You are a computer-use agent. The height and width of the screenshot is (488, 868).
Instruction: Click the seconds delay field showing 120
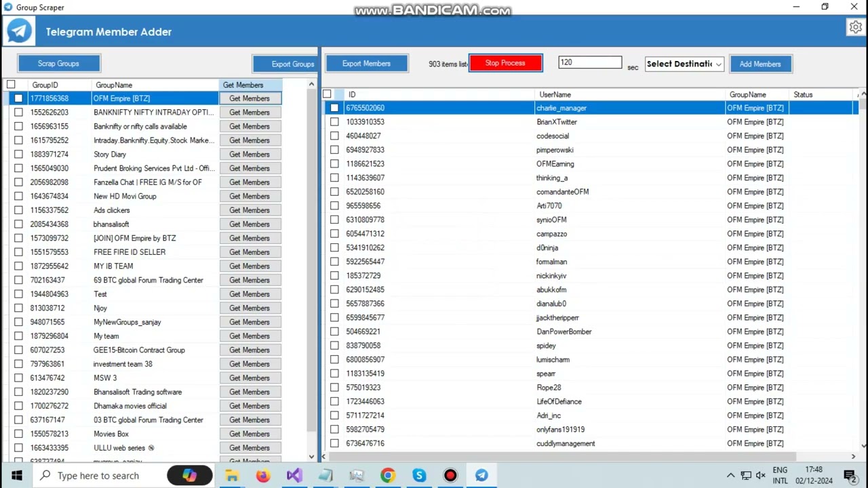[x=590, y=62]
